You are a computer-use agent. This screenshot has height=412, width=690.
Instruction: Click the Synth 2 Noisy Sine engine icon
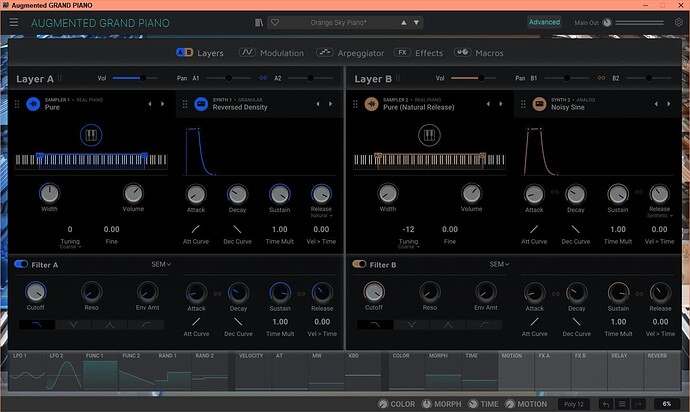540,104
